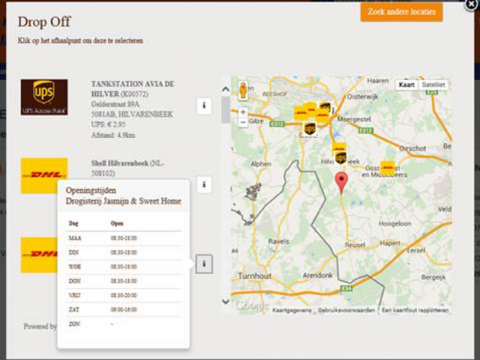Select the Street View pegman on the map
Image resolution: width=480 pixels, height=360 pixels.
(x=243, y=90)
